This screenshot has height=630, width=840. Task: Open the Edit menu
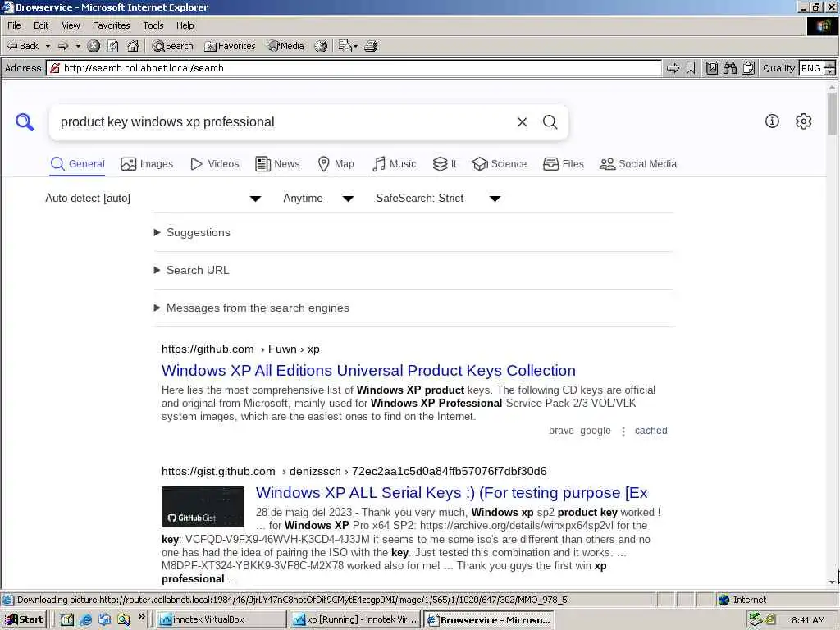click(41, 25)
